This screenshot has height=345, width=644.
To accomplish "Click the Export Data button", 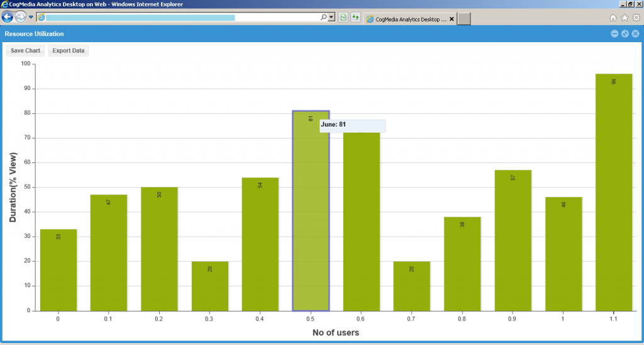I will point(69,50).
